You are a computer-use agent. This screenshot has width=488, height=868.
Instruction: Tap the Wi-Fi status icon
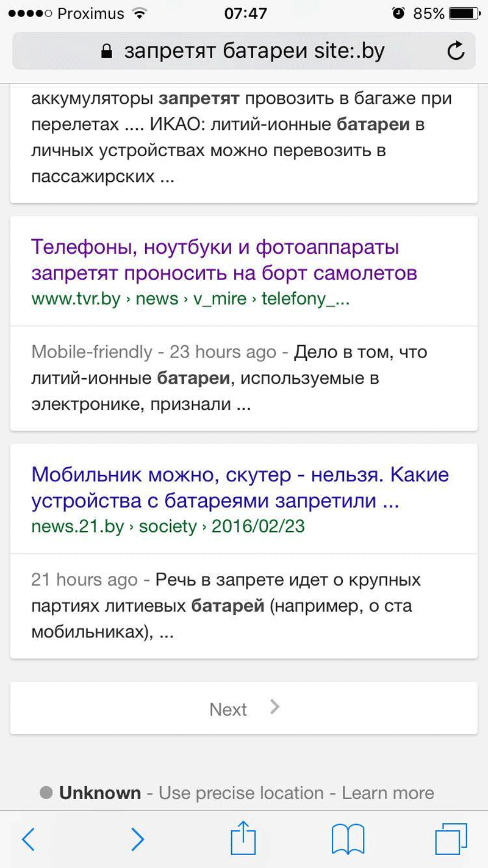pyautogui.click(x=140, y=13)
